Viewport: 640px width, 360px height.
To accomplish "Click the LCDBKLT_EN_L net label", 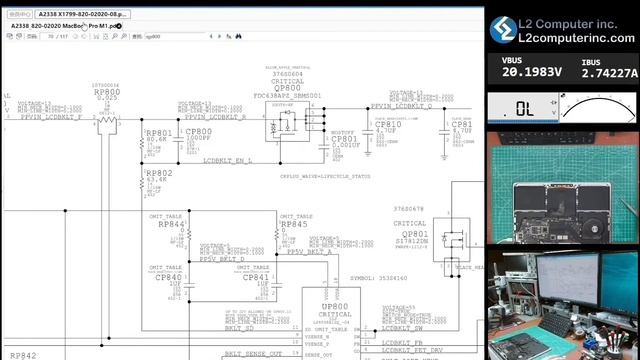I will [227, 161].
